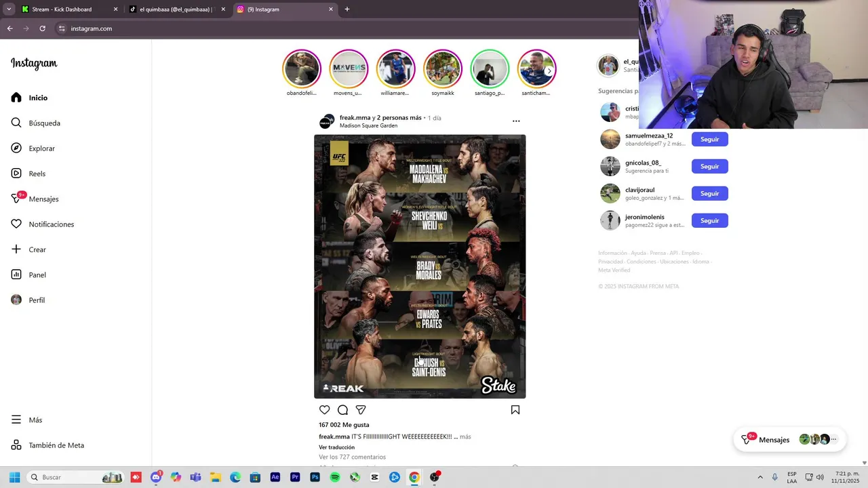The width and height of the screenshot is (868, 488).
Task: Go to Reels from the sidebar
Action: (x=28, y=174)
